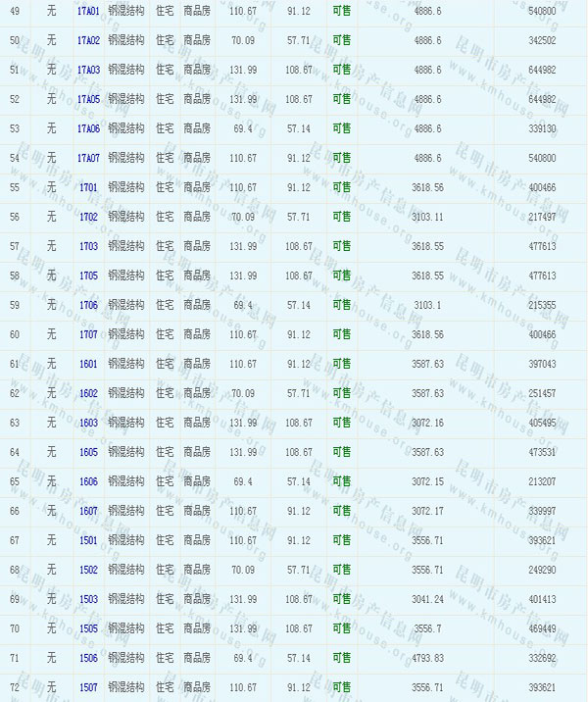The width and height of the screenshot is (588, 702).
Task: Open room 1601 details link
Action: pyautogui.click(x=88, y=364)
